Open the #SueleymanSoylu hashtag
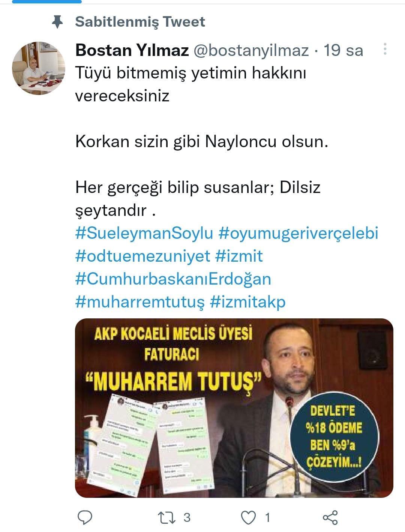The height and width of the screenshot is (532, 405). tap(144, 233)
